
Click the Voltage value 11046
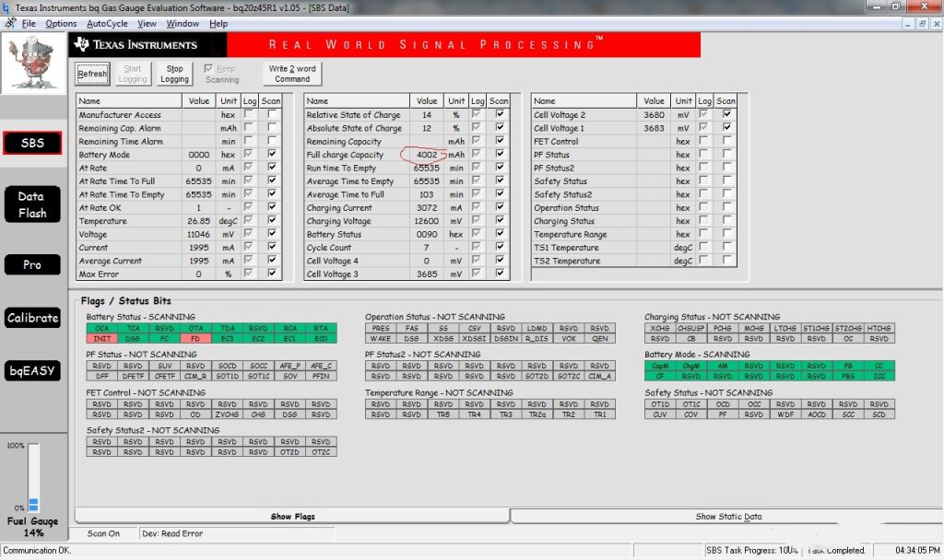point(198,234)
